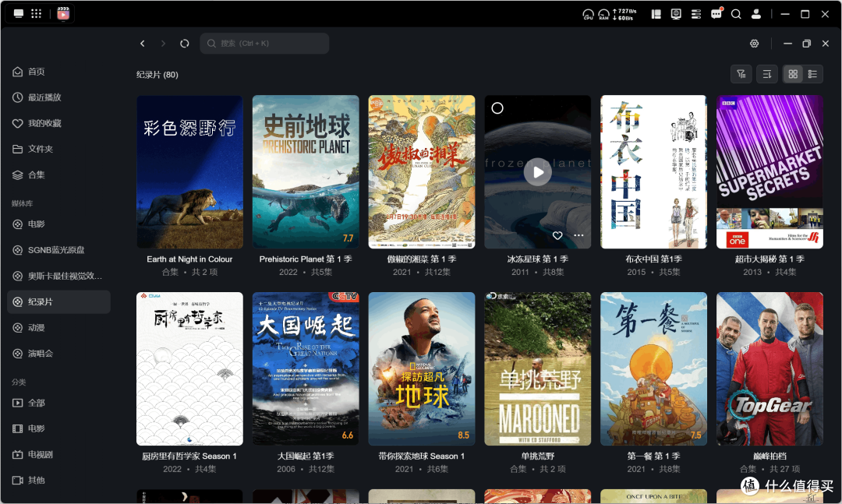
Task: Select the 纪录片 library
Action: [x=58, y=301]
